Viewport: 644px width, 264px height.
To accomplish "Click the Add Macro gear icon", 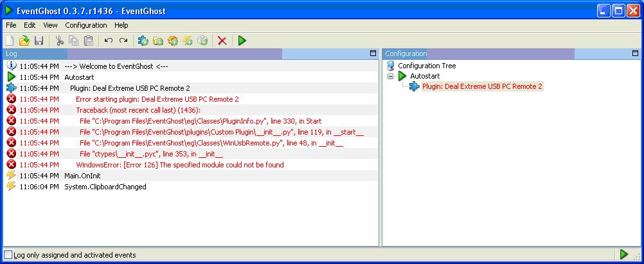I will click(x=173, y=41).
